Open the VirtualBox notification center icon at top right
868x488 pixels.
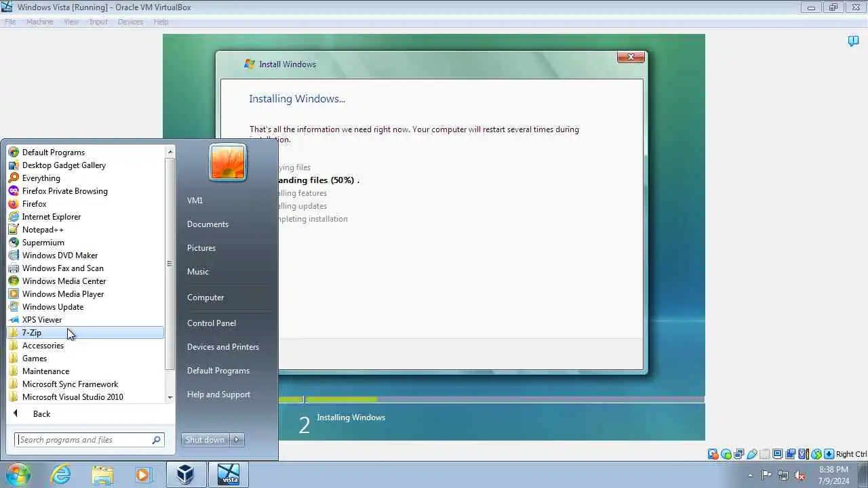tap(854, 41)
